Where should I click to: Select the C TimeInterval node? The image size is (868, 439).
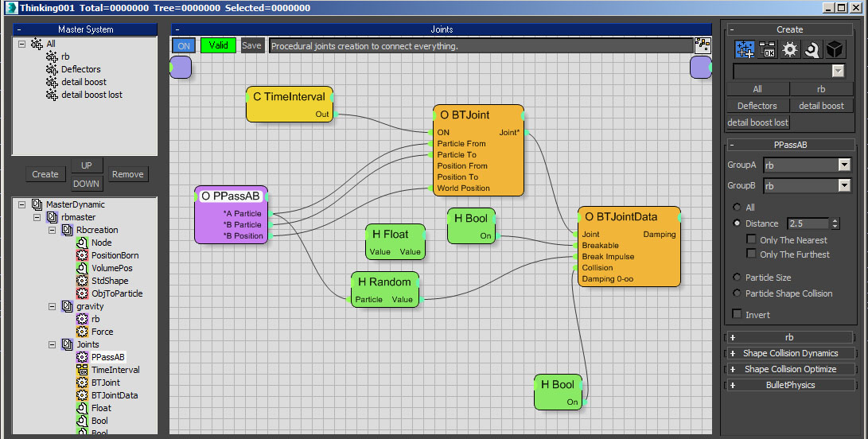click(290, 104)
